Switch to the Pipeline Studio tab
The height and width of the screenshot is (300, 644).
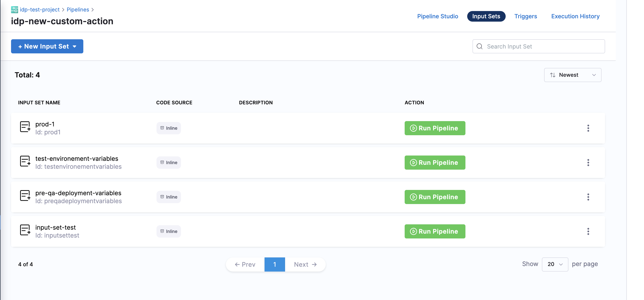[x=437, y=16]
